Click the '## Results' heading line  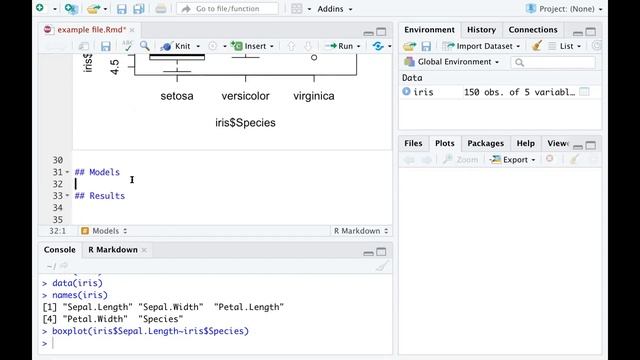pos(100,196)
